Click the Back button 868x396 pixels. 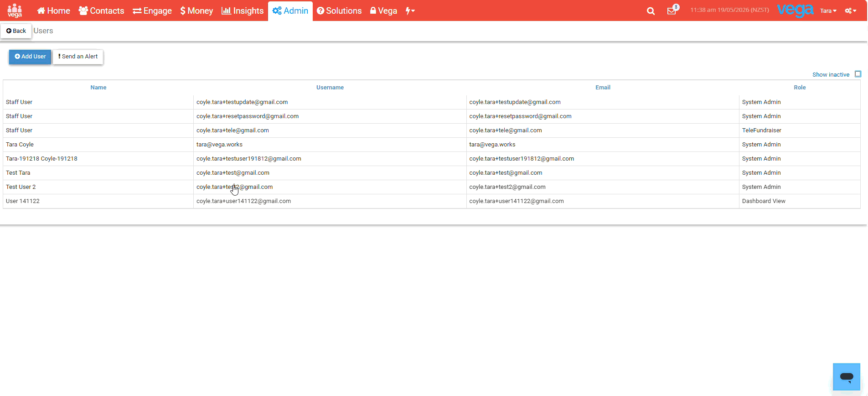(16, 31)
